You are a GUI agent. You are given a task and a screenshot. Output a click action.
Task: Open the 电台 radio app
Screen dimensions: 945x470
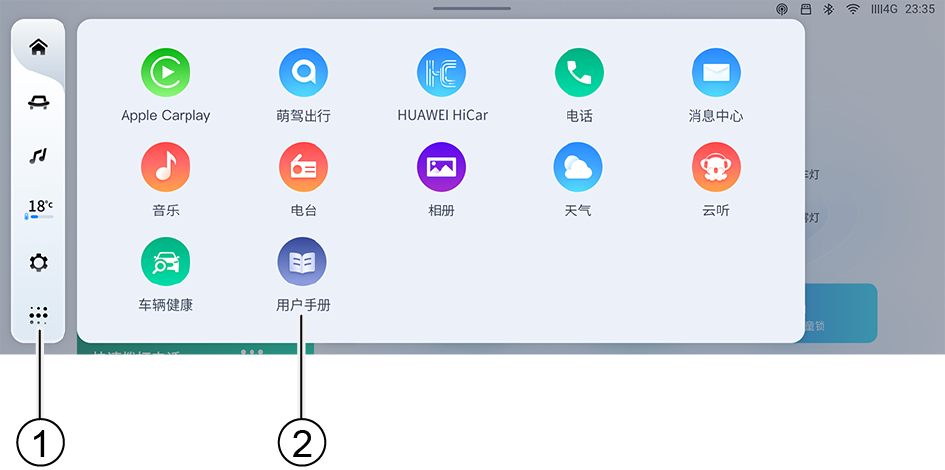(x=303, y=167)
